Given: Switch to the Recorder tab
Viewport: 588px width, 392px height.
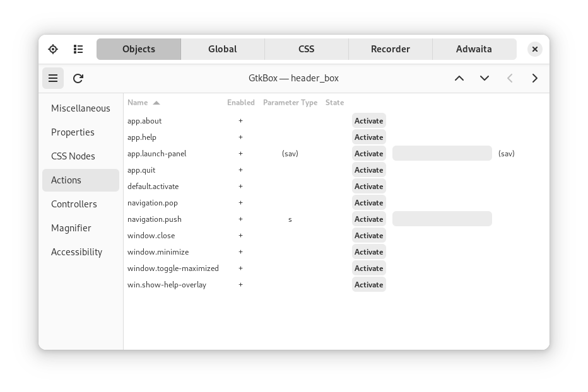Looking at the screenshot, I should pos(391,49).
